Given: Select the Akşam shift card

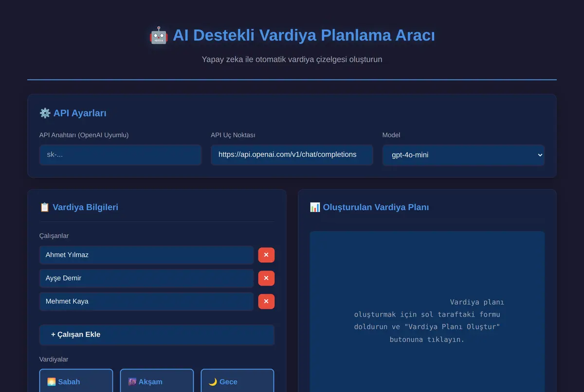Looking at the screenshot, I should 157,381.
